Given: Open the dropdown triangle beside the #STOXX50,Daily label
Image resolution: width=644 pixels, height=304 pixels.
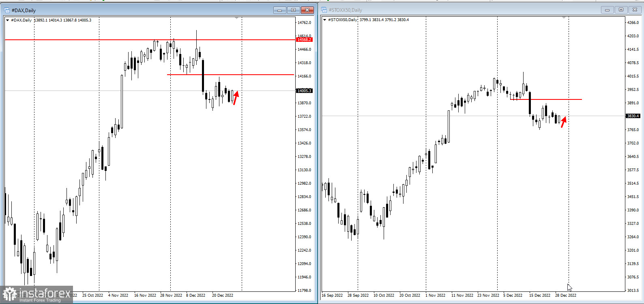Looking at the screenshot, I should 324,20.
